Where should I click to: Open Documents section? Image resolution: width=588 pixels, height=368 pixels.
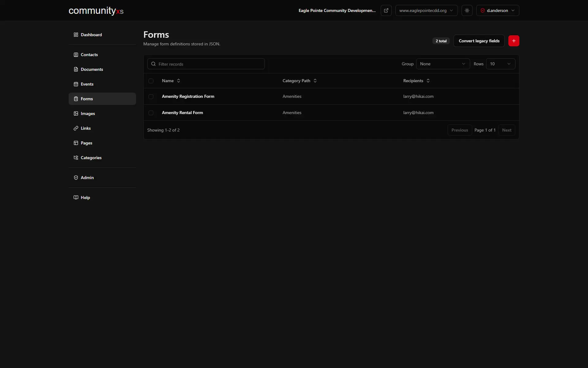[x=102, y=69]
